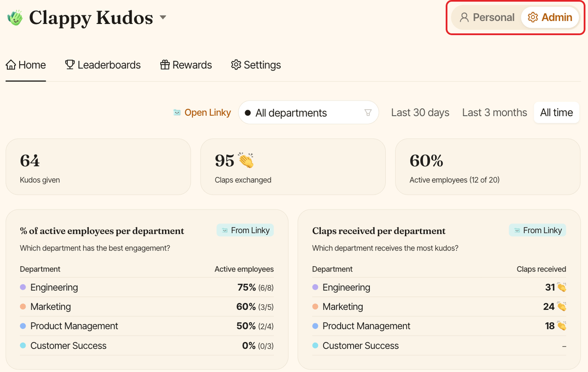This screenshot has height=372, width=588.
Task: Click 'Claps received per department' heading
Action: (379, 231)
